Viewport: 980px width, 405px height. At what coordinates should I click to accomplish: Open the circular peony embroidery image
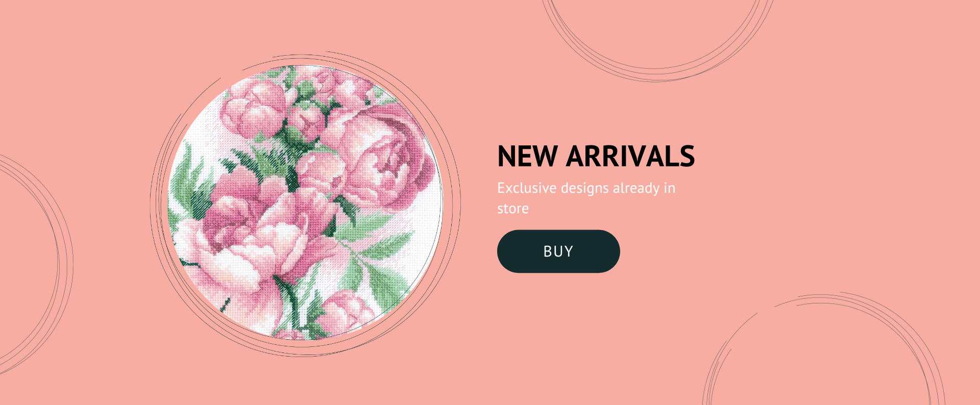point(305,202)
